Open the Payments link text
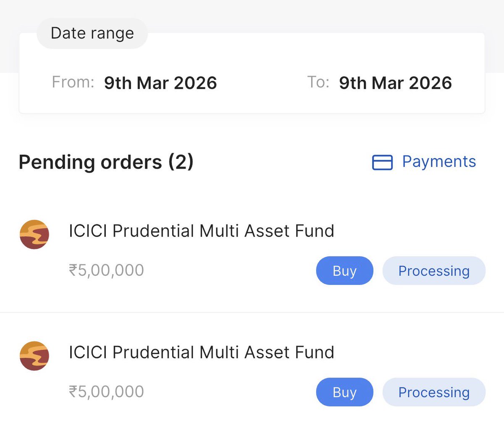This screenshot has height=435, width=504. point(439,162)
